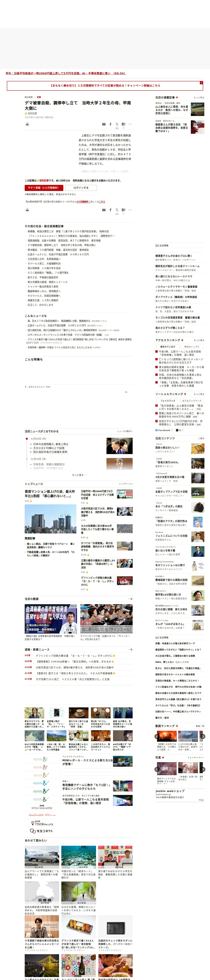This screenshot has height=980, width=210.
Task: Open the 2カ月間無料 campaign banner link
Action: pos(105,86)
